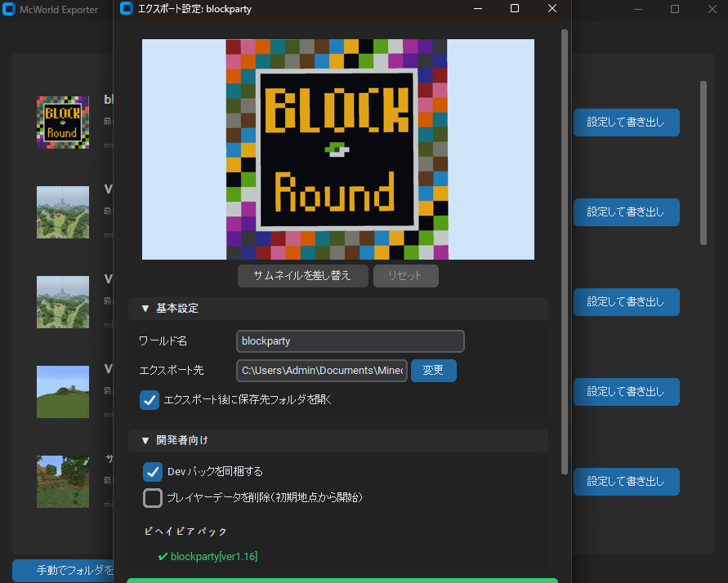Close the export settings dialog
The image size is (728, 583).
coord(552,9)
